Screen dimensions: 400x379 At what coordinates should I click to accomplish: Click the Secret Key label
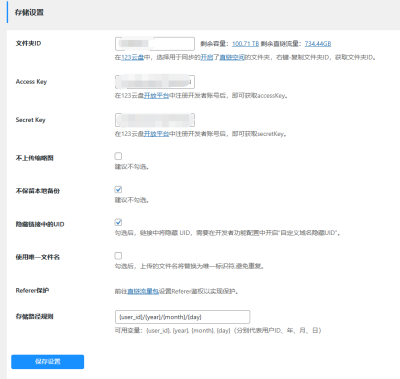click(x=30, y=120)
